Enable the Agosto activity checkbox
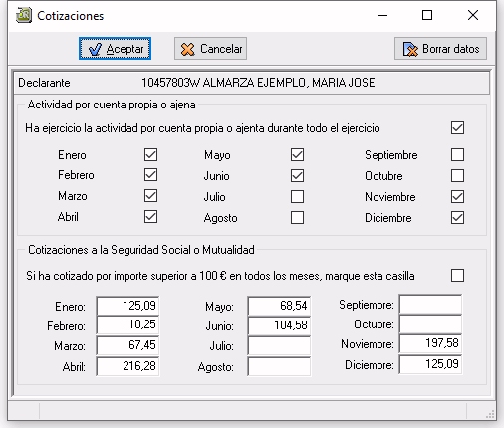Screen dimensions: 504x428 click(x=297, y=218)
